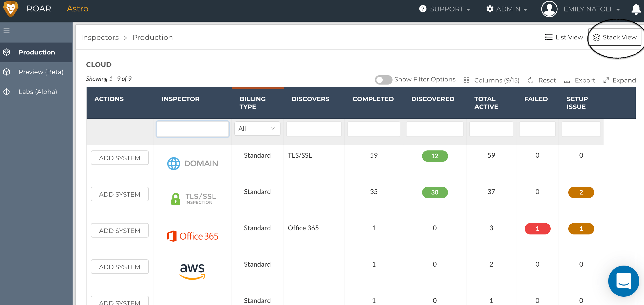Open the notifications bell

[636, 9]
